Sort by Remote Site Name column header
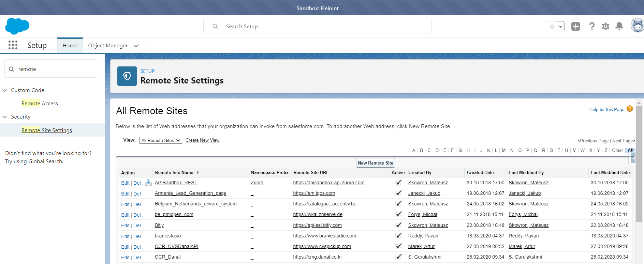Viewport: 644px width, 264px height. pyautogui.click(x=174, y=173)
